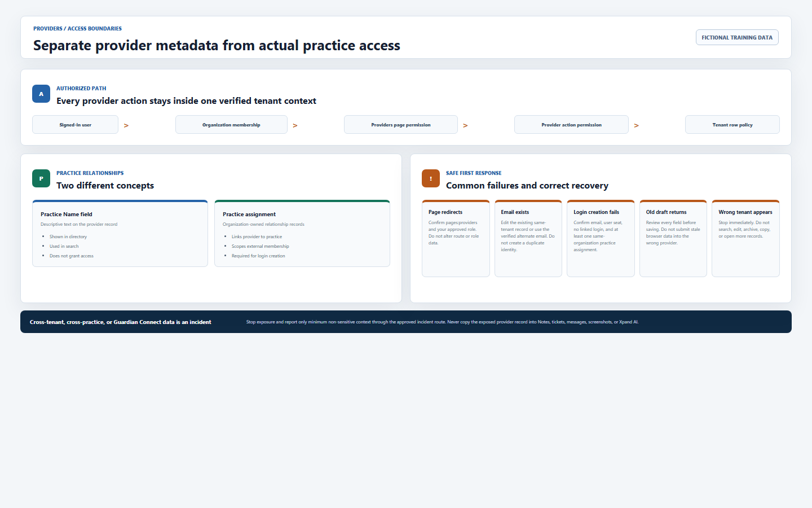Open the Wrong tenant appears card
812x508 pixels.
pyautogui.click(x=745, y=238)
